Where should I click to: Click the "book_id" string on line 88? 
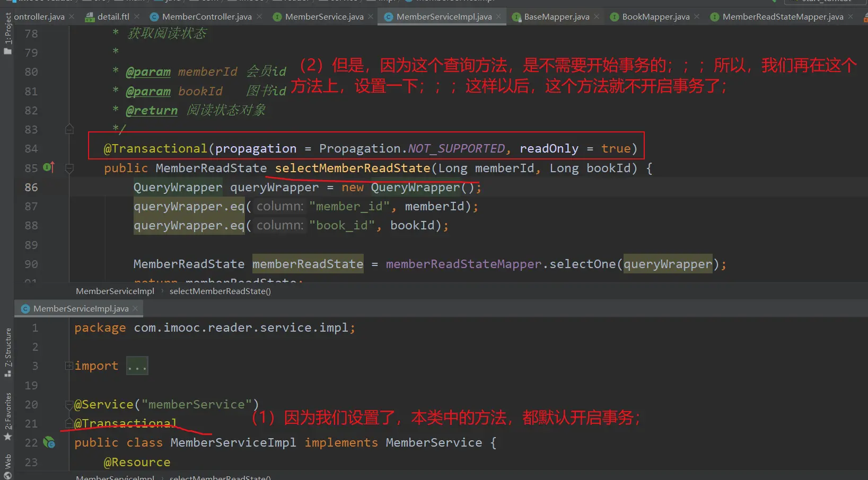coord(341,226)
